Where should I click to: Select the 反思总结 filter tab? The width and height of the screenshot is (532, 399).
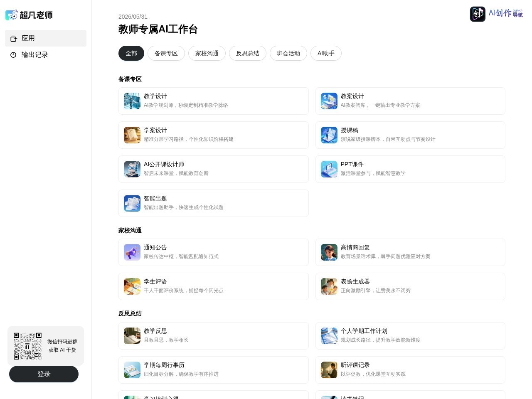248,53
